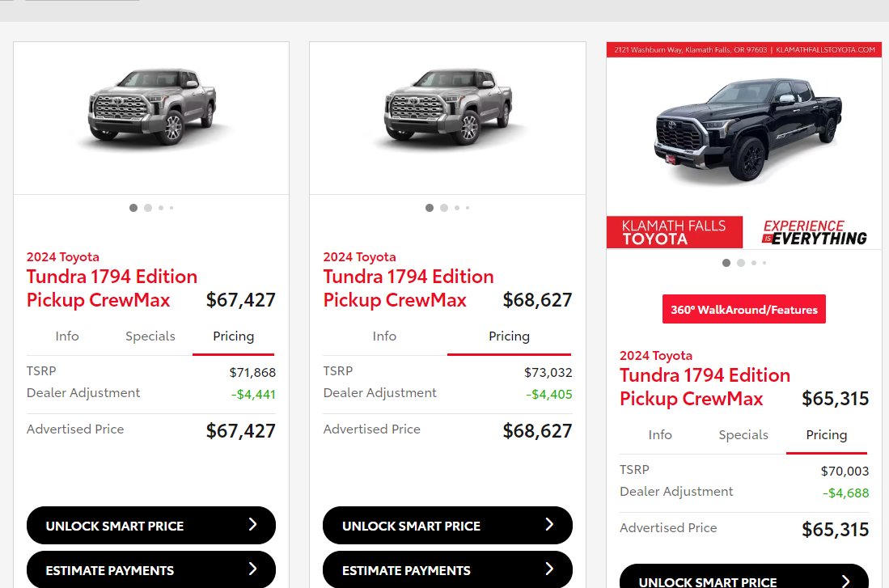Click the Dealer Adjustment label on the $67,427 card
The height and width of the screenshot is (588, 889).
[x=83, y=393]
